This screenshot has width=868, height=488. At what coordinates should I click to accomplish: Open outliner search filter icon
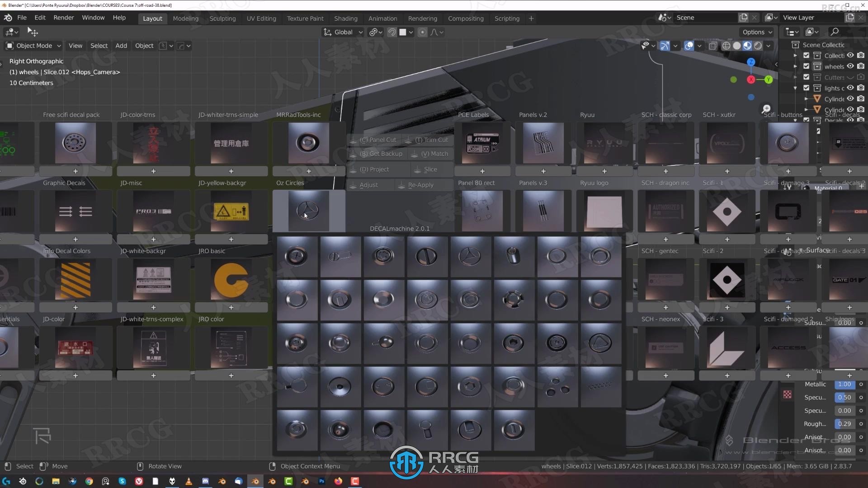pyautogui.click(x=835, y=32)
